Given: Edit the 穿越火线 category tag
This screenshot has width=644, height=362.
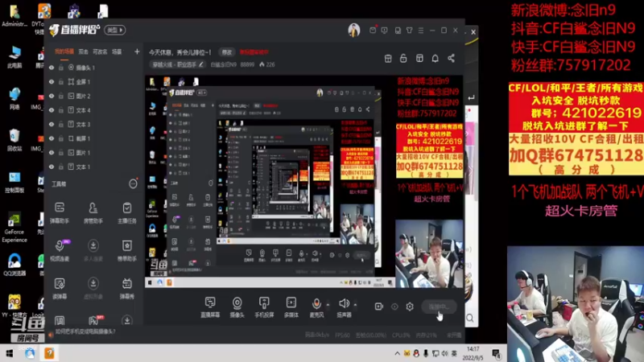Looking at the screenshot, I should pos(177,64).
